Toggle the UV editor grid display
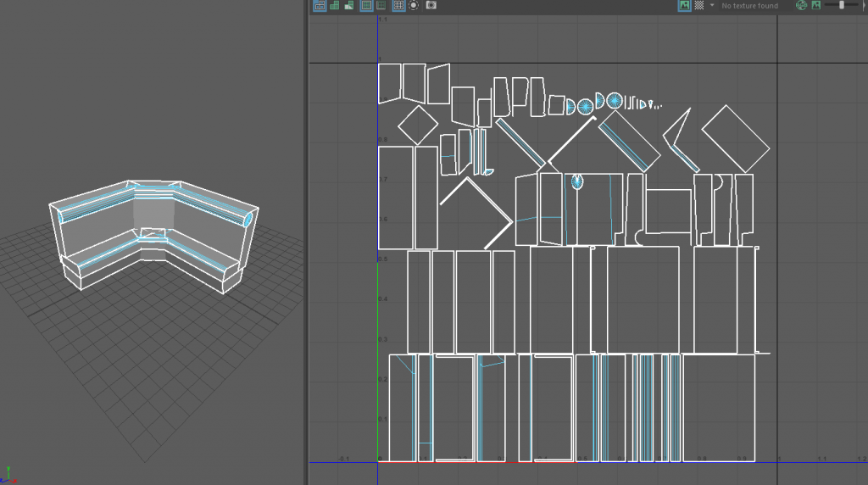Image resolution: width=868 pixels, height=485 pixels. tap(398, 5)
